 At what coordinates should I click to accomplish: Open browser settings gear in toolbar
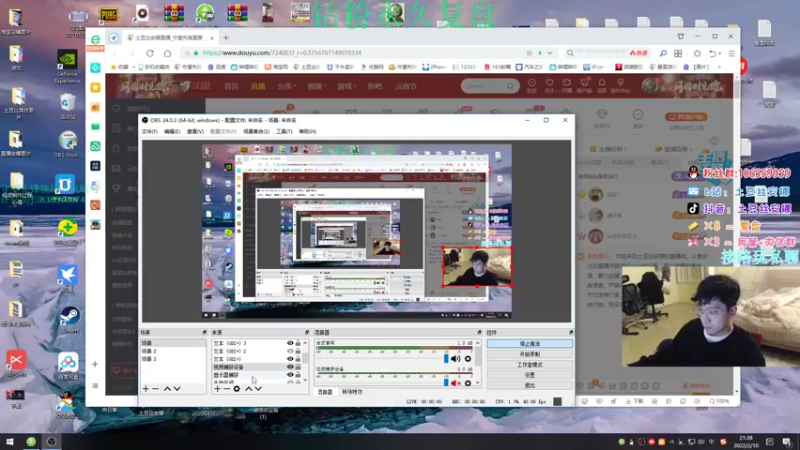point(697,53)
